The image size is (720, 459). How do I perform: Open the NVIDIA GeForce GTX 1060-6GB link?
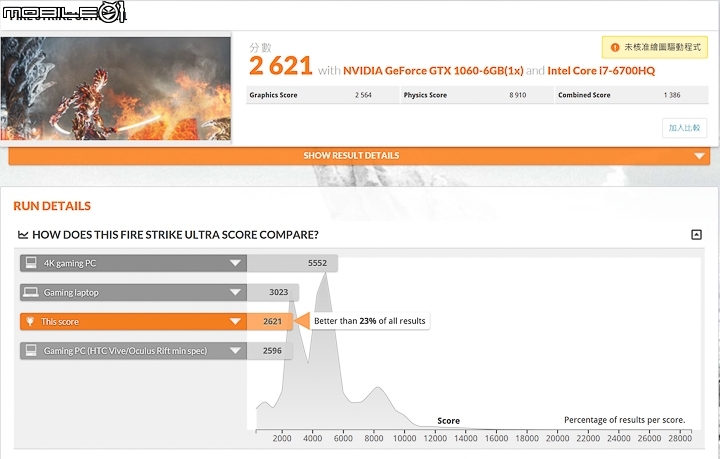click(433, 71)
